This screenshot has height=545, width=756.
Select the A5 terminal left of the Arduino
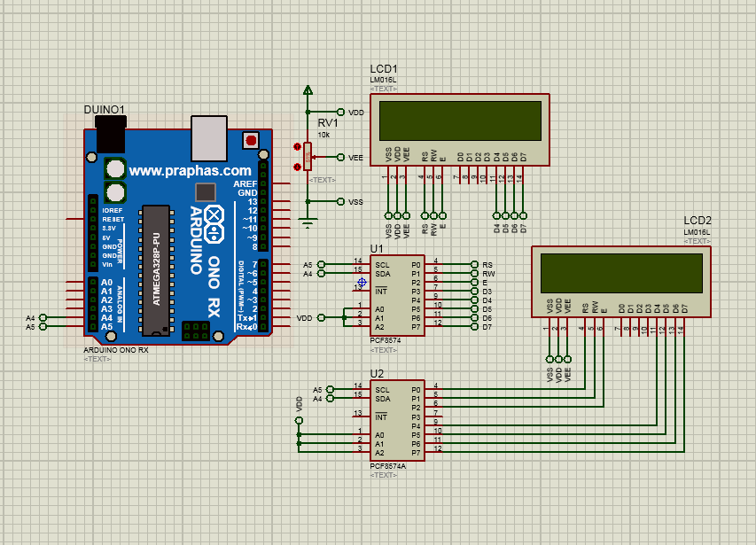pos(43,326)
